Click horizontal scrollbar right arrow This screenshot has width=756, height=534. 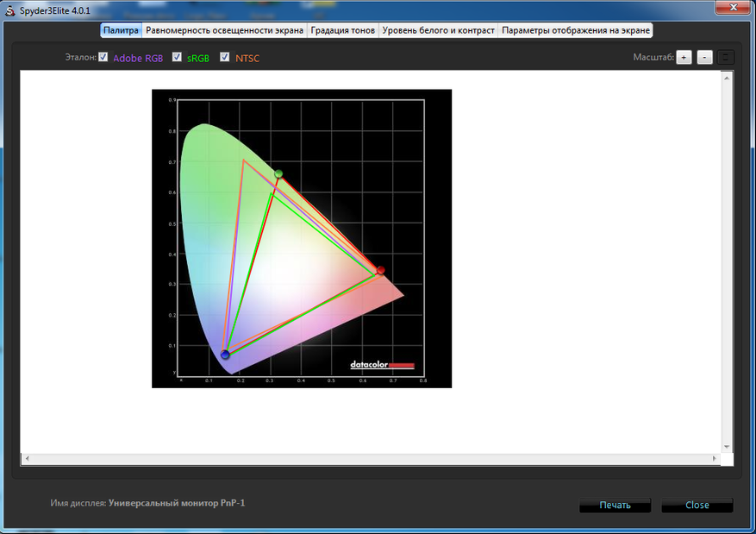(714, 458)
